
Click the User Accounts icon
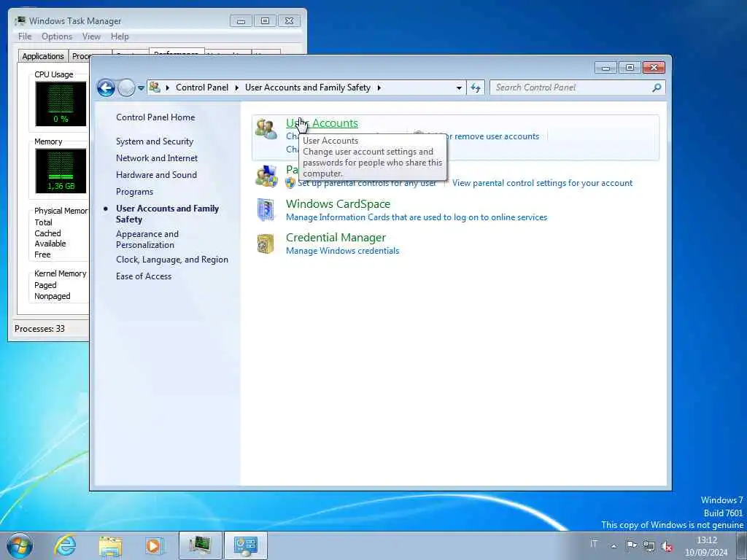tap(266, 129)
